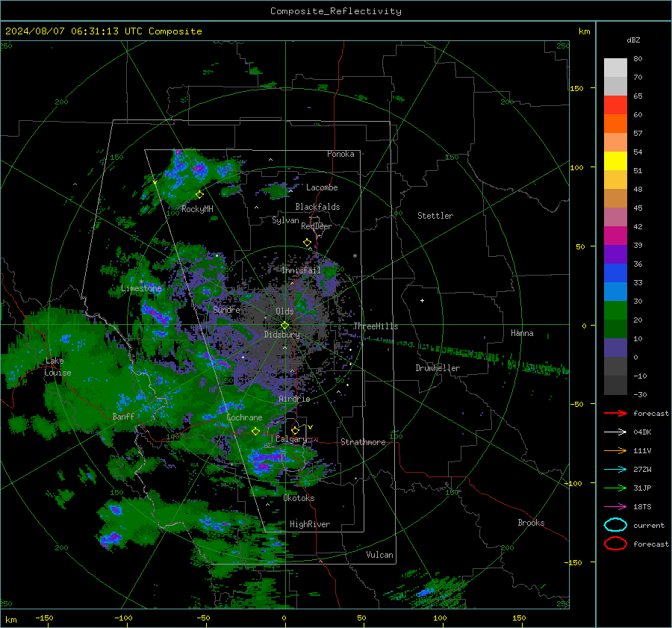Viewport: 672px width, 628px height.
Task: Click the HighRiver town label
Action: [x=310, y=524]
